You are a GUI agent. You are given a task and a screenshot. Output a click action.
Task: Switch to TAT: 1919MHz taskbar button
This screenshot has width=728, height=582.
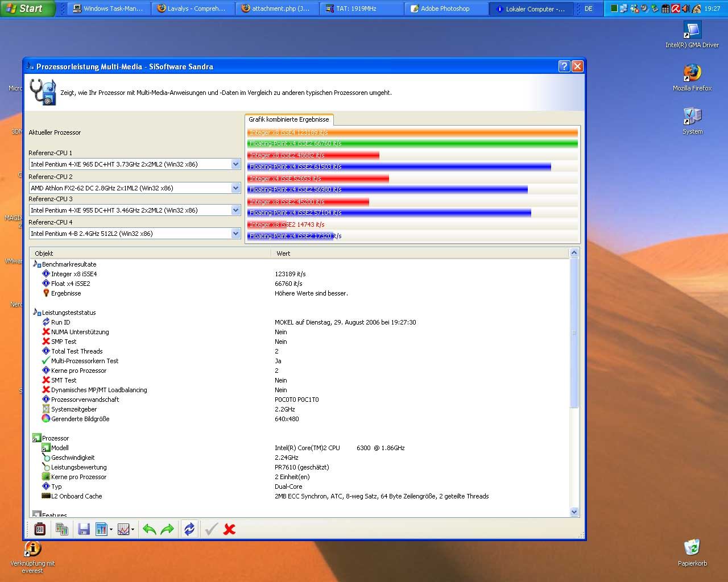[x=361, y=9]
